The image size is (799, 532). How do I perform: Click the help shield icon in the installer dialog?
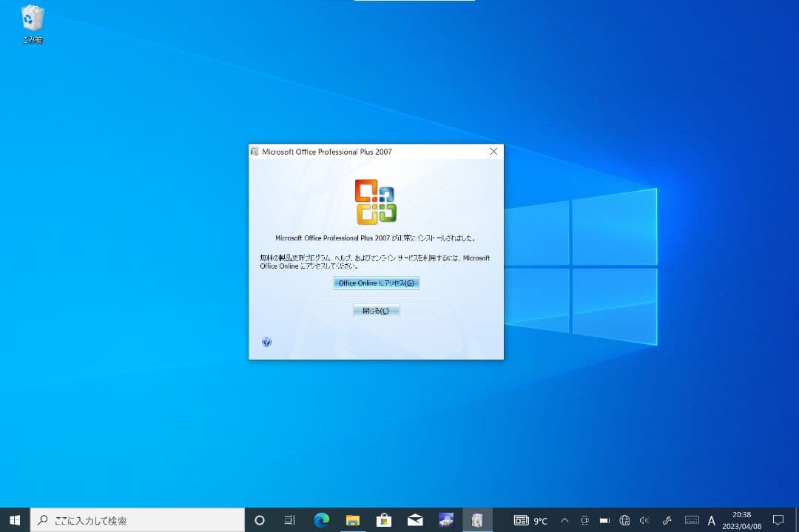coord(266,342)
